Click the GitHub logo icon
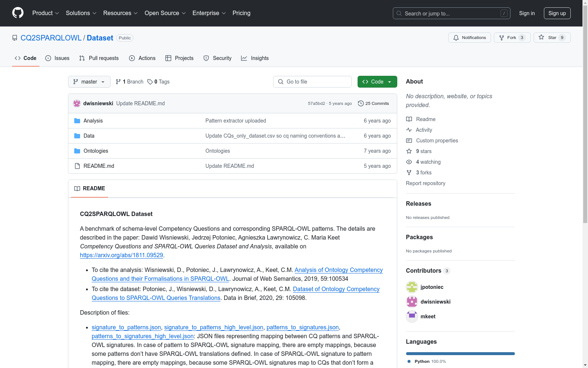 (18, 13)
